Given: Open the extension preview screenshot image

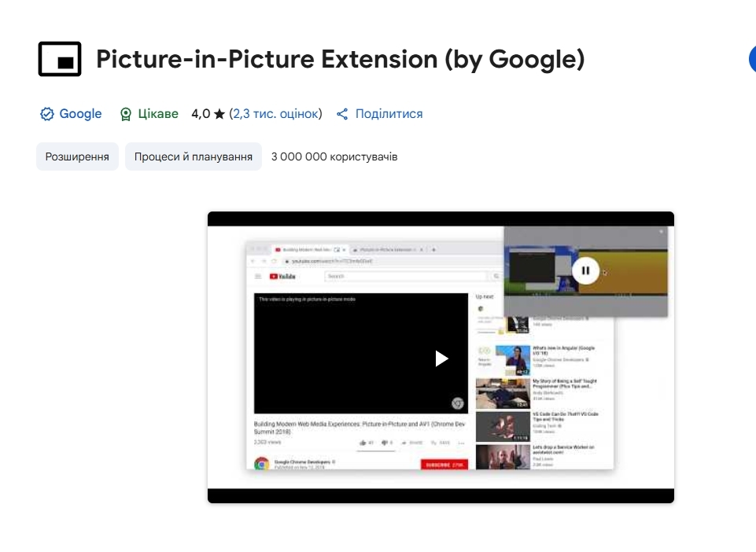Looking at the screenshot, I should (441, 357).
